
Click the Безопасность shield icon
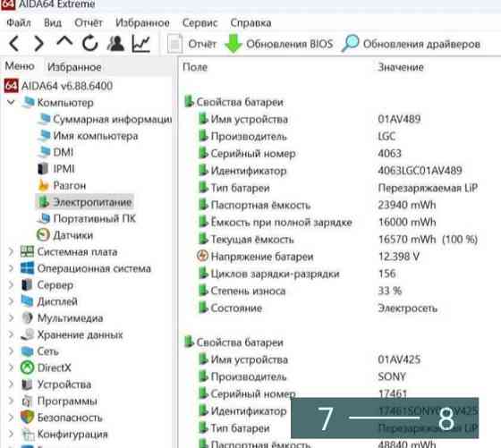(x=27, y=418)
